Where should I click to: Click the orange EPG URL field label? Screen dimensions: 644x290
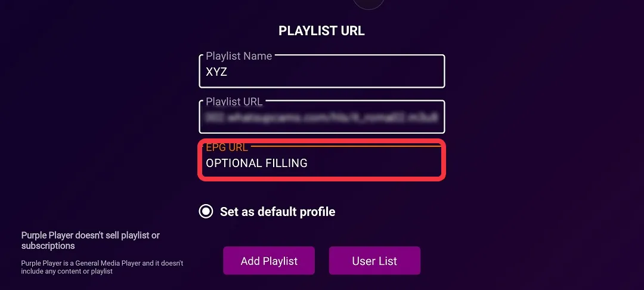227,148
